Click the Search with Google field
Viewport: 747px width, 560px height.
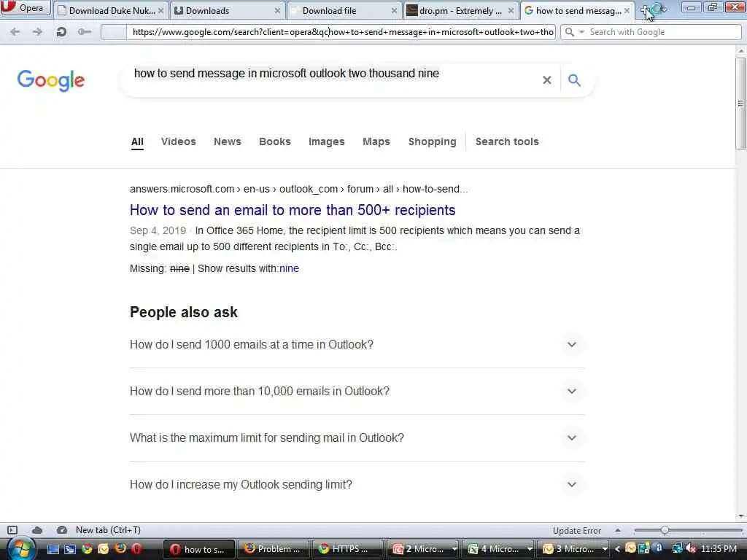[664, 32]
